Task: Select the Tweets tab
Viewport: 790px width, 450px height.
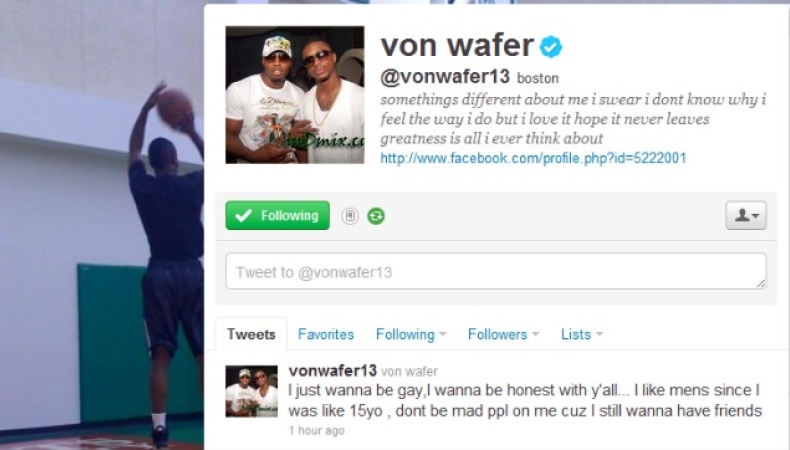Action: tap(251, 334)
